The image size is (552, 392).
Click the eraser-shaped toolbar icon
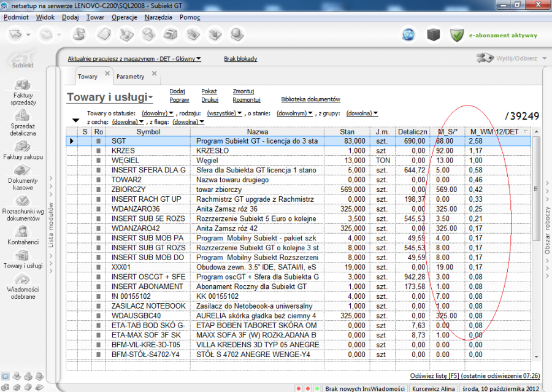click(x=104, y=34)
